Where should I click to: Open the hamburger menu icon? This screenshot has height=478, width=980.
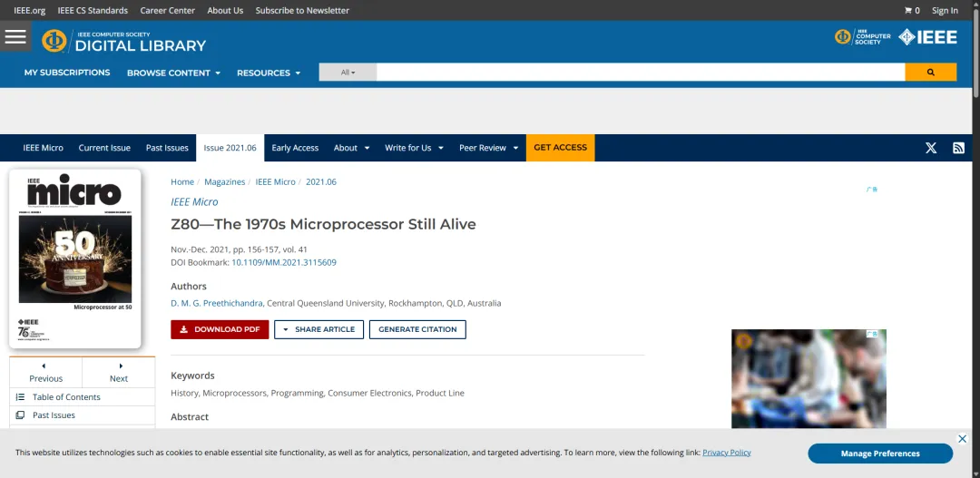[x=15, y=36]
